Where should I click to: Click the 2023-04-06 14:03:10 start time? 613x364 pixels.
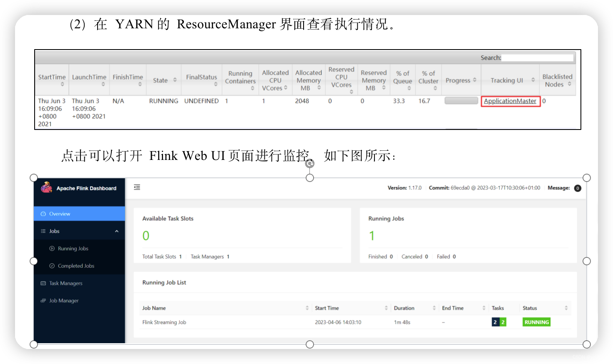338,322
